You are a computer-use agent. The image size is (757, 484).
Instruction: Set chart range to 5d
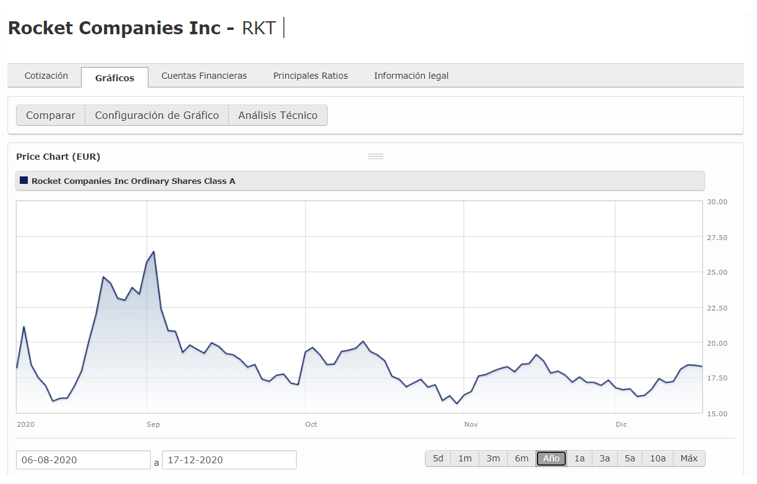438,459
